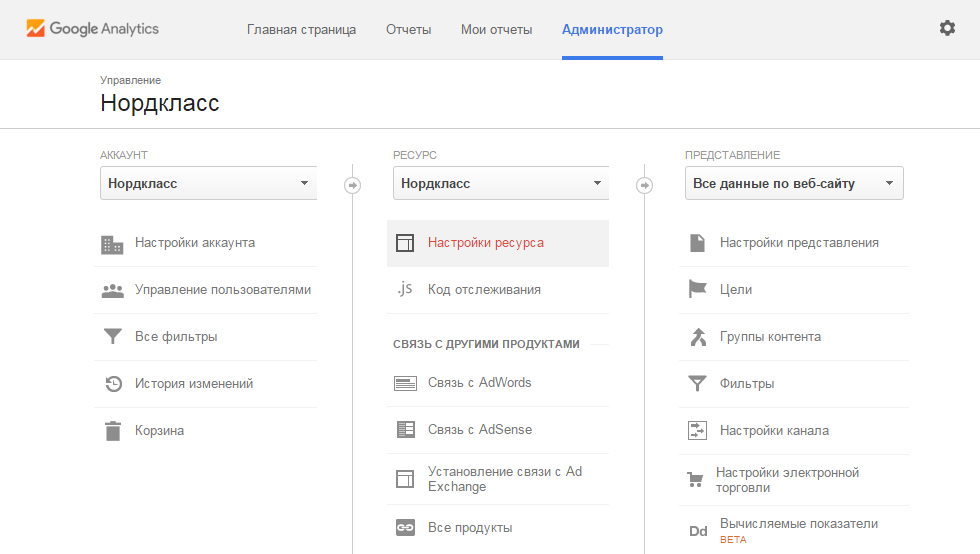Open the Ресурс dropdown showing Нордкласс

[x=501, y=183]
